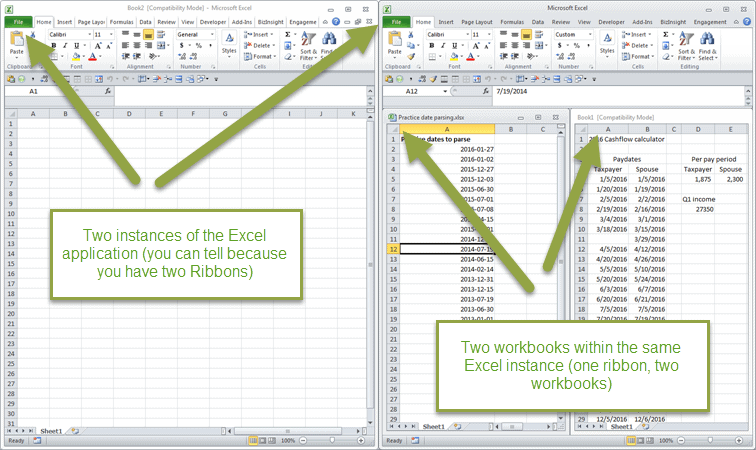The image size is (756, 450).
Task: Click the Copy icon in right Excel window
Action: coord(411,45)
